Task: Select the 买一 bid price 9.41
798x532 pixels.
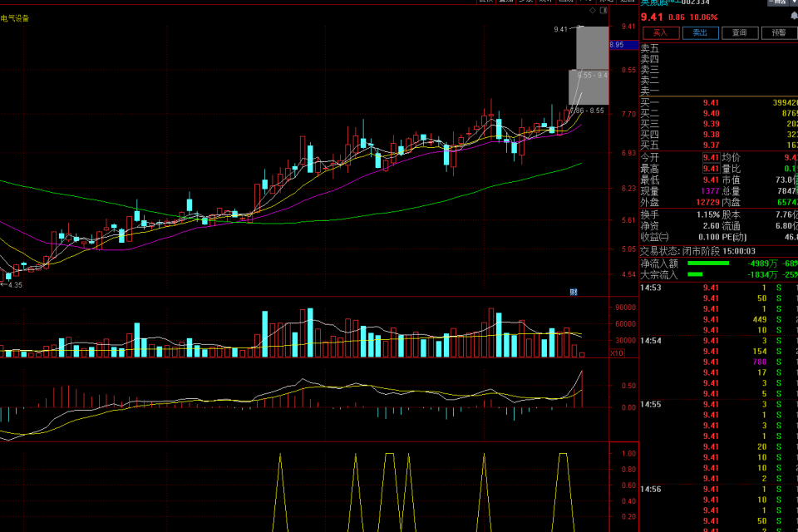Action: coord(711,103)
